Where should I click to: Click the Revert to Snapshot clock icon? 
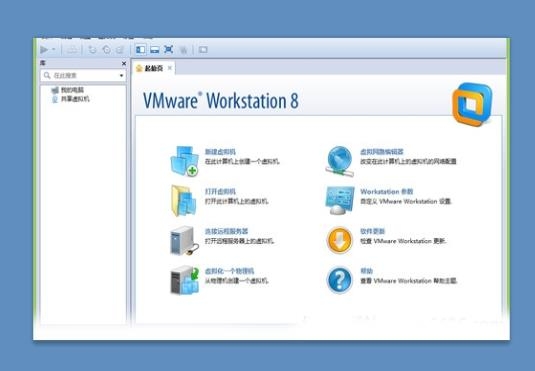106,50
